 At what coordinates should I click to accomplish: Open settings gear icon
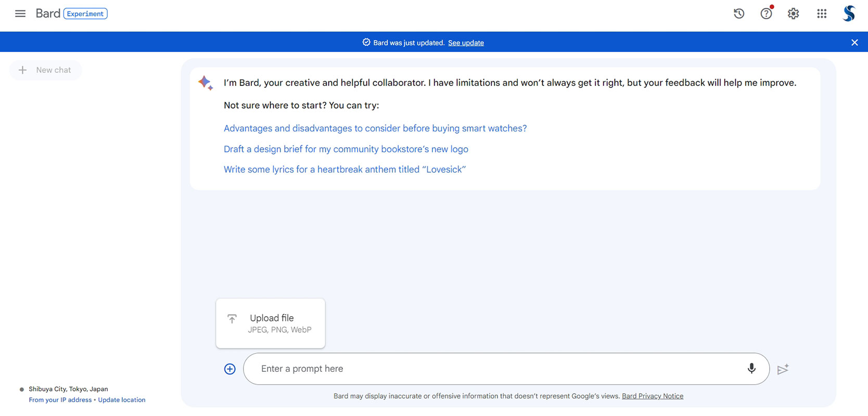click(793, 14)
